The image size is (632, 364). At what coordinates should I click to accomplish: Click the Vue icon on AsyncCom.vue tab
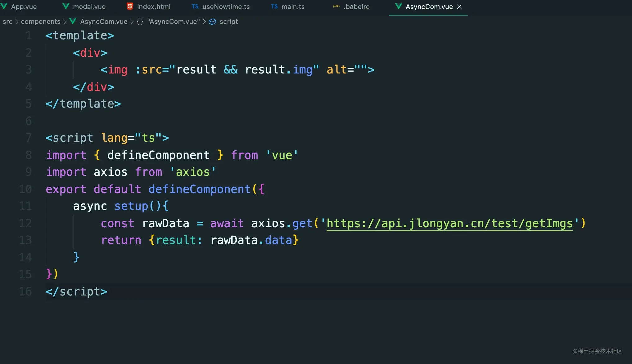pyautogui.click(x=399, y=6)
